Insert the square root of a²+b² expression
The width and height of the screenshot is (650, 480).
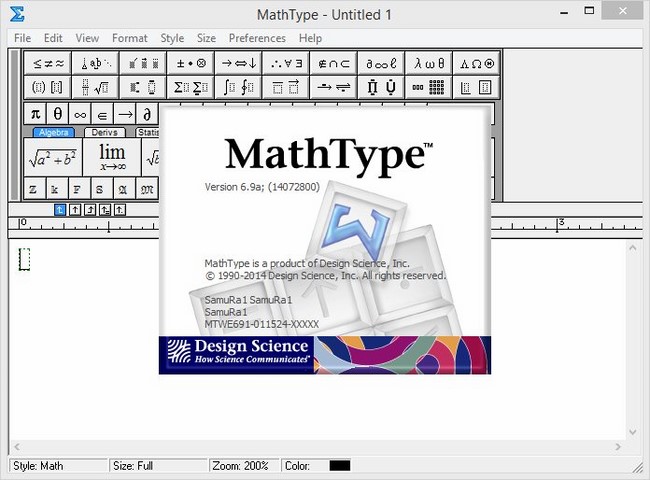coord(53,157)
